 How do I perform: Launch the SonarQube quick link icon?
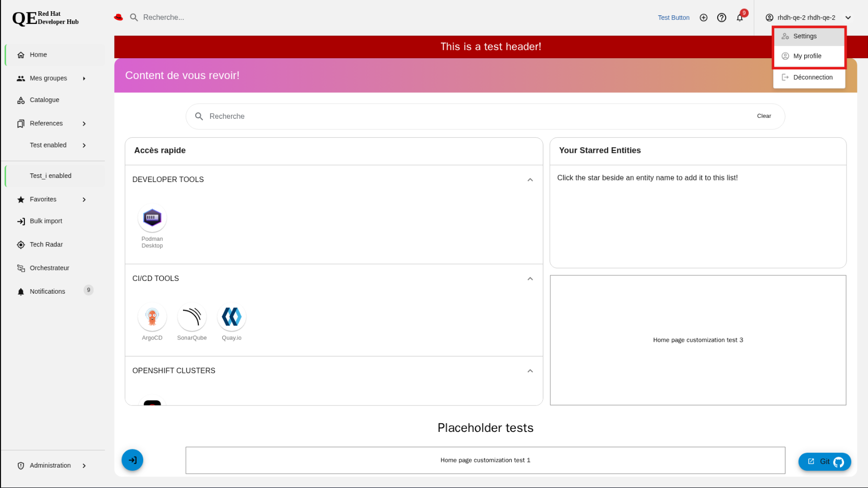pyautogui.click(x=192, y=317)
